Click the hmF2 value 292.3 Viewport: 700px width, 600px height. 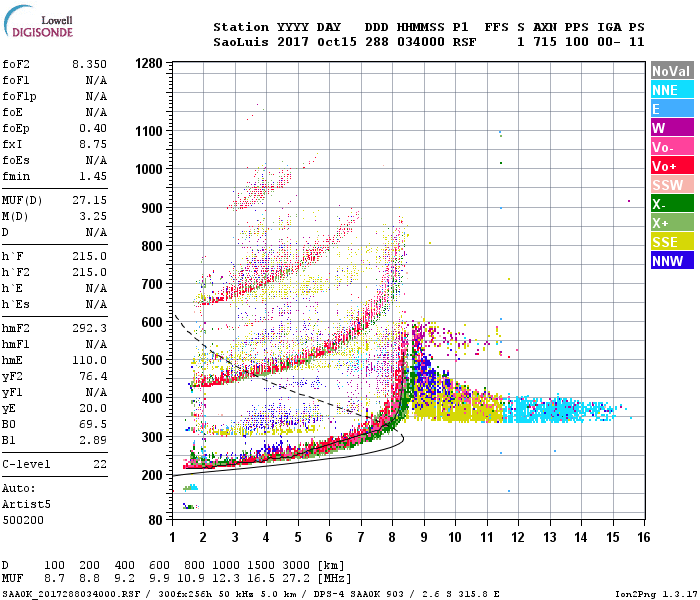tap(89, 328)
